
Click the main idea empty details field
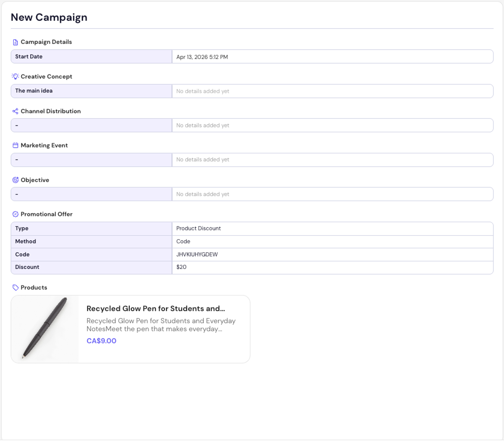[333, 91]
